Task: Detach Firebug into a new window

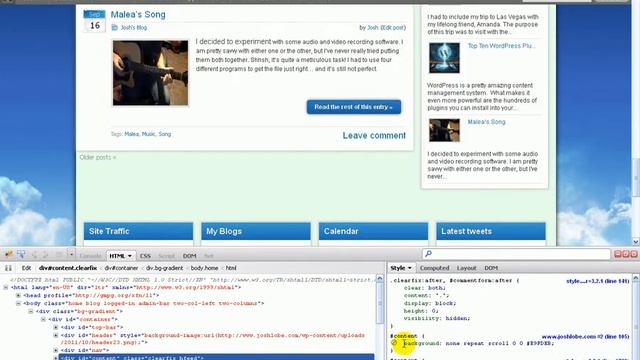Action: [x=626, y=254]
